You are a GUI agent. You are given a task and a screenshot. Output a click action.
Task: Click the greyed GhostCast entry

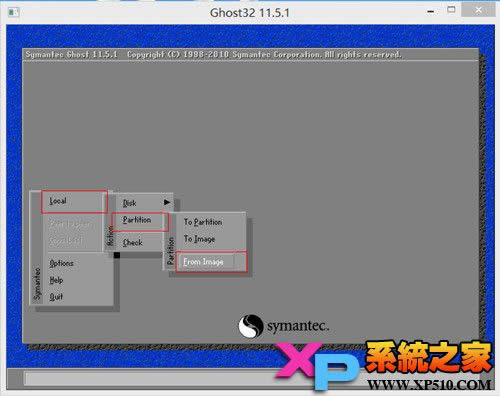point(66,240)
